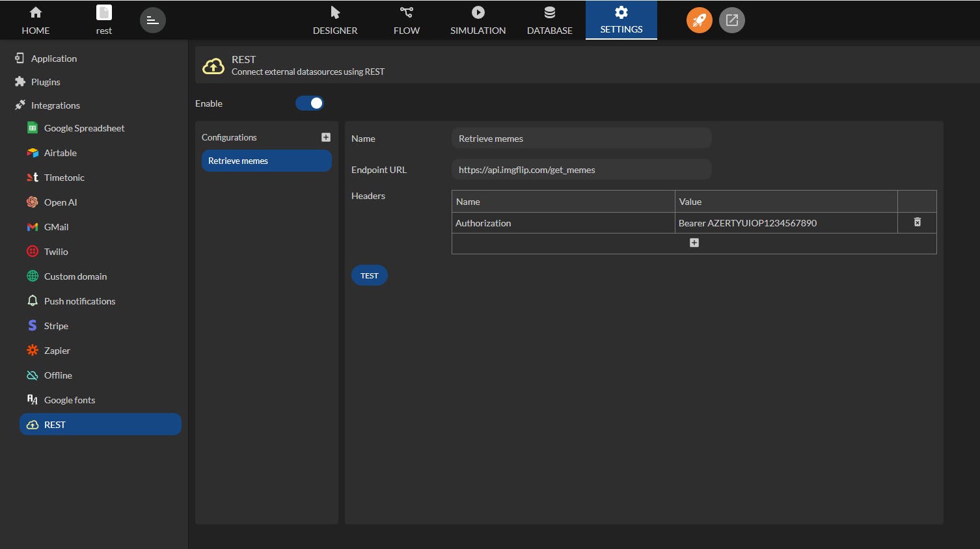Click the Configurations heading text
The width and height of the screenshot is (980, 549).
229,137
